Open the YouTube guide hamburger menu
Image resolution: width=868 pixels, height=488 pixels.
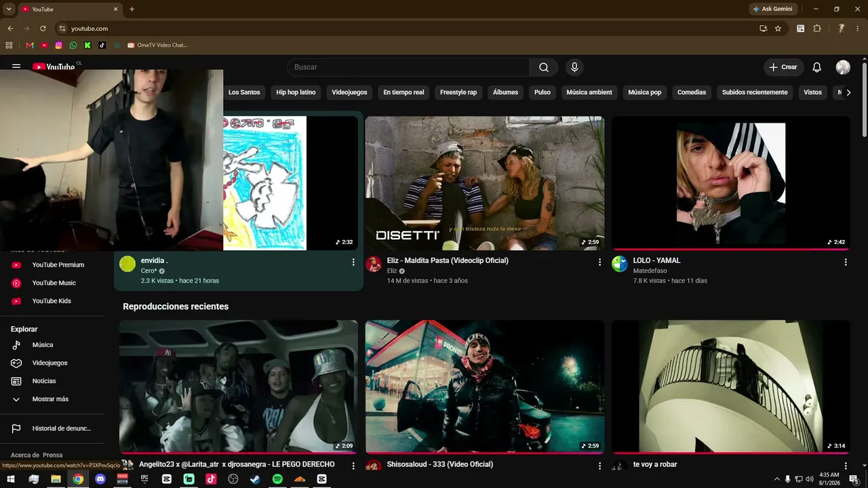[x=16, y=67]
